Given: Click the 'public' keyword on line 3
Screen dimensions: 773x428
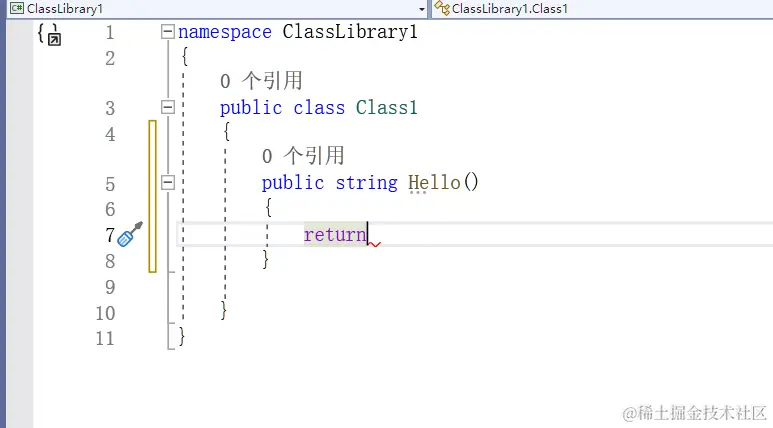Looking at the screenshot, I should (x=251, y=108).
